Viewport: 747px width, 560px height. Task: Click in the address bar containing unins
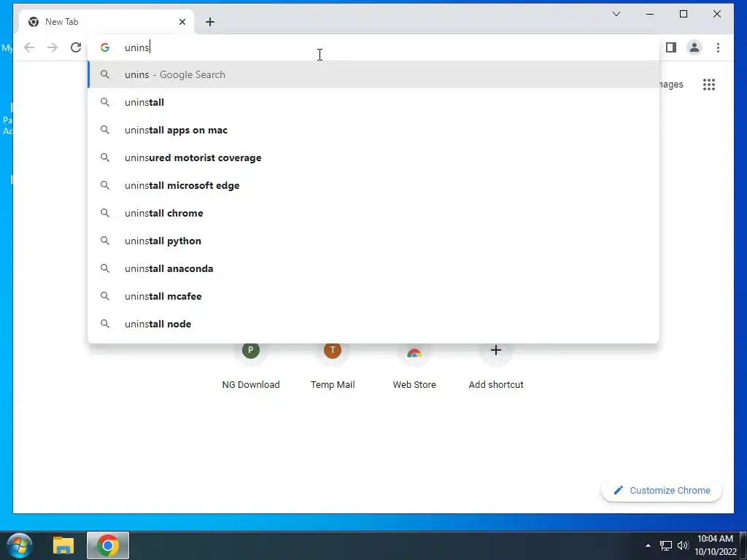coord(374,47)
